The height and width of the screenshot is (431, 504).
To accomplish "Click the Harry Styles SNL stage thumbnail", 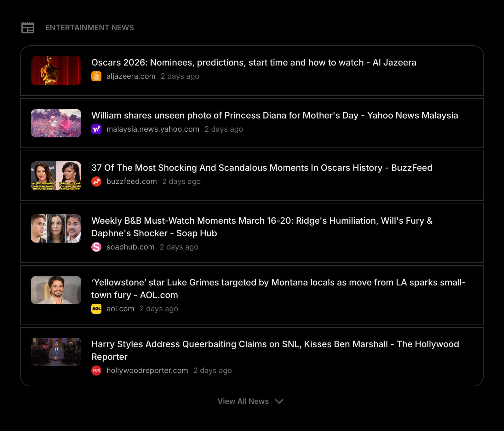I will pyautogui.click(x=56, y=352).
